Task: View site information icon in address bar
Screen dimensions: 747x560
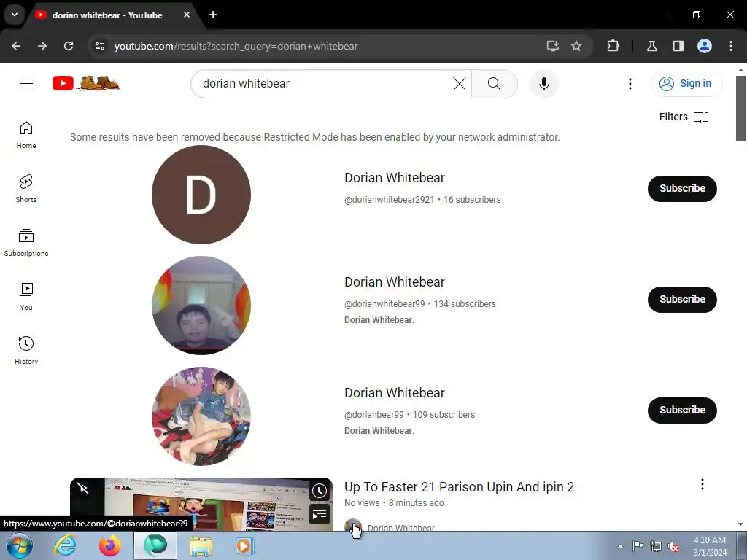Action: (99, 46)
